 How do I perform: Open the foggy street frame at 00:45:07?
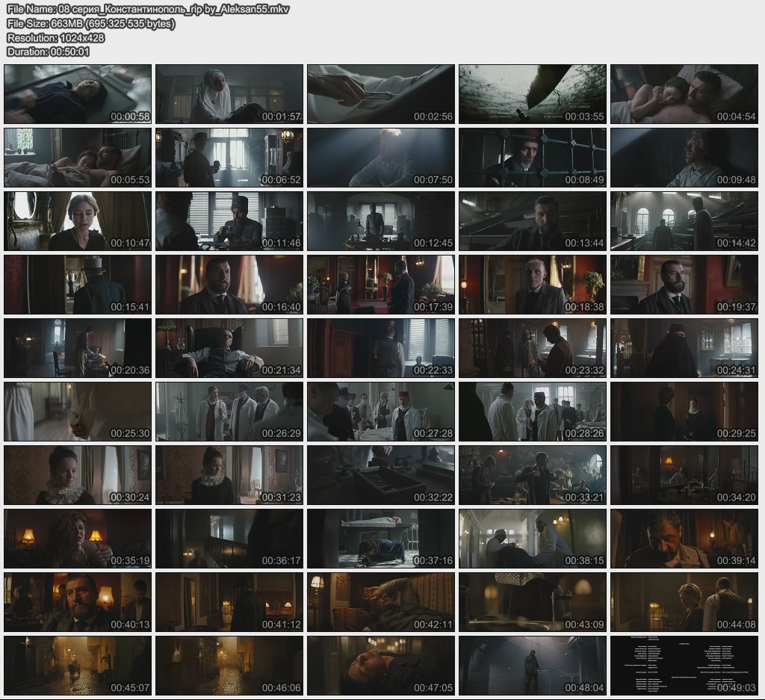pos(78,666)
